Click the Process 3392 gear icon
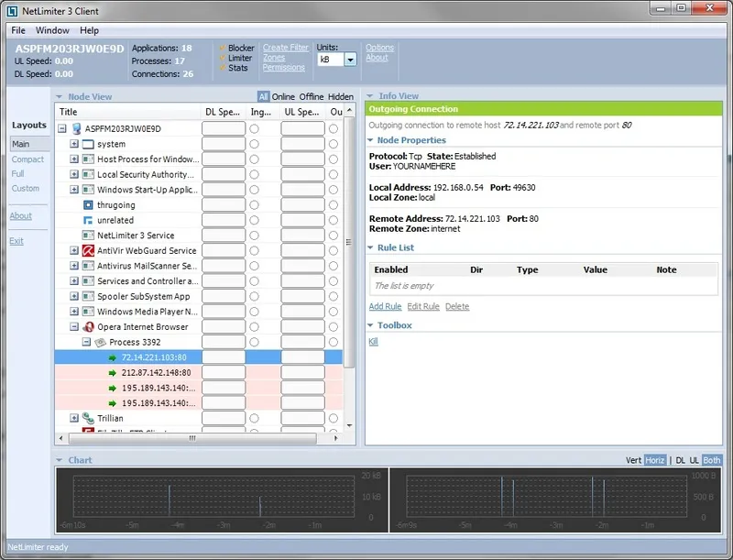This screenshot has width=733, height=560. pos(100,342)
